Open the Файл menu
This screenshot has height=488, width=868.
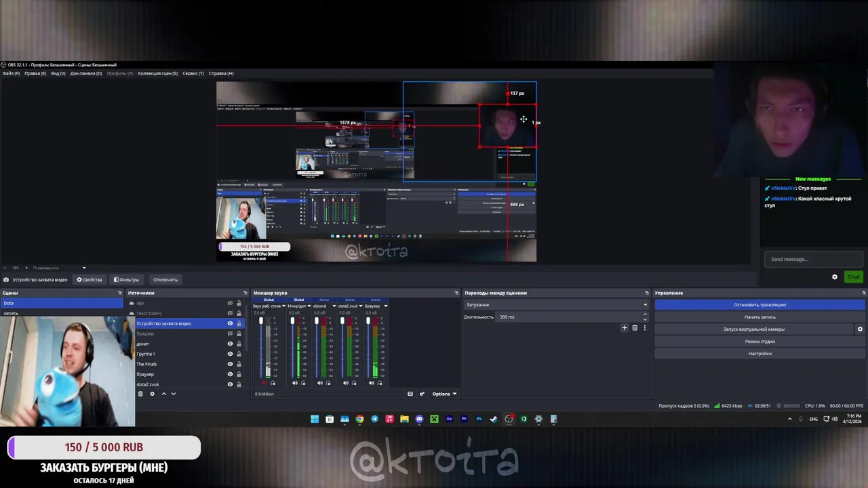[x=11, y=73]
